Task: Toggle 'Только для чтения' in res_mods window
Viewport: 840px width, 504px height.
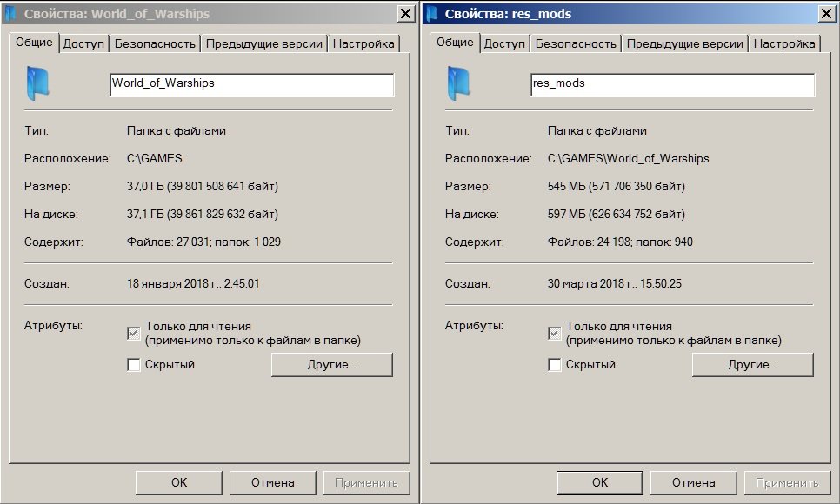Action: pyautogui.click(x=555, y=333)
